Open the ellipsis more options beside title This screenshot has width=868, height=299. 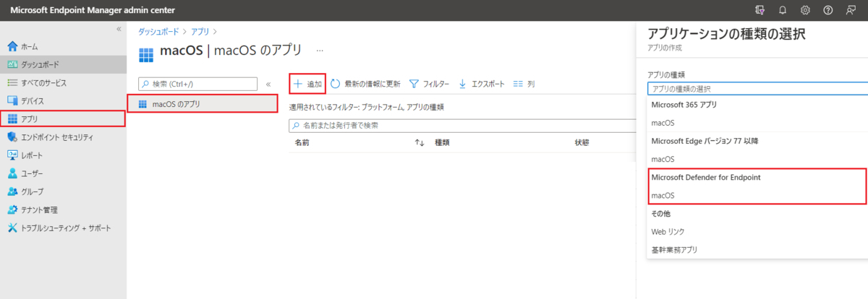coord(320,51)
